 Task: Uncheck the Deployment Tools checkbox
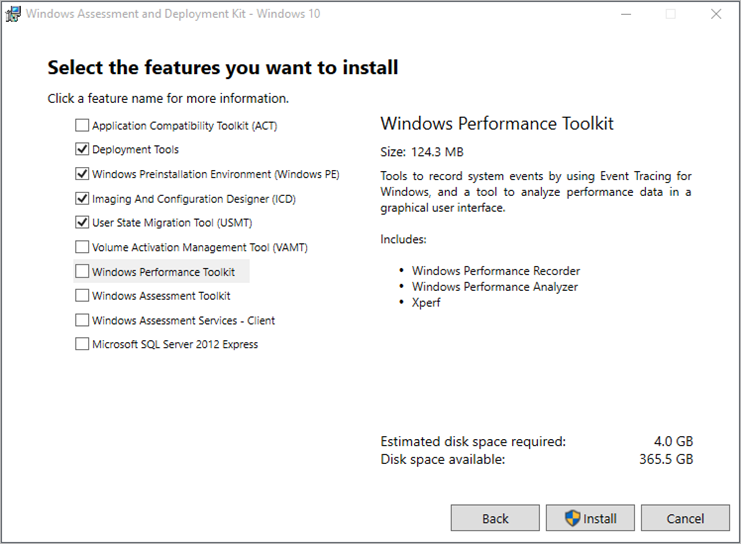click(81, 150)
